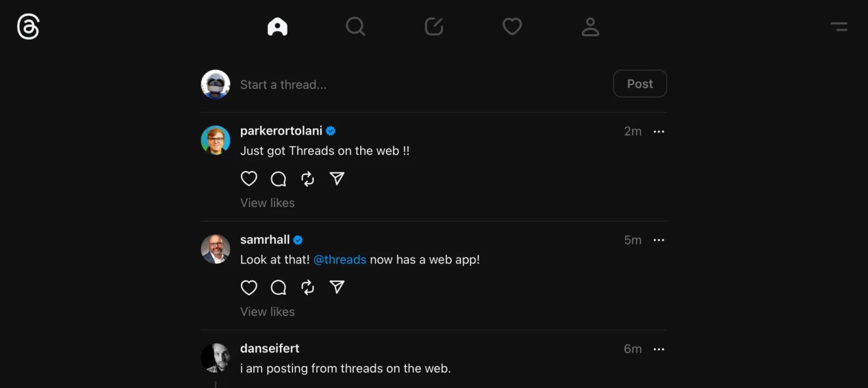Image resolution: width=868 pixels, height=388 pixels.
Task: Open the Search tab
Action: 355,27
